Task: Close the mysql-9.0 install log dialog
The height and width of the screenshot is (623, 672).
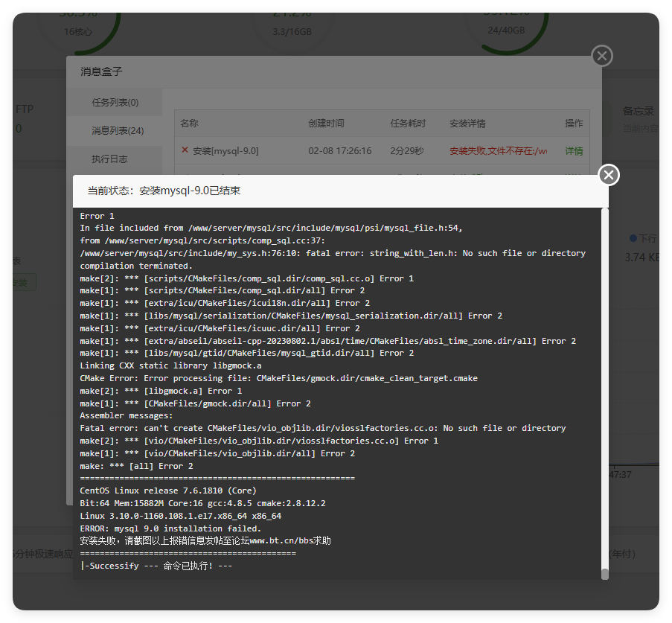Action: tap(609, 175)
